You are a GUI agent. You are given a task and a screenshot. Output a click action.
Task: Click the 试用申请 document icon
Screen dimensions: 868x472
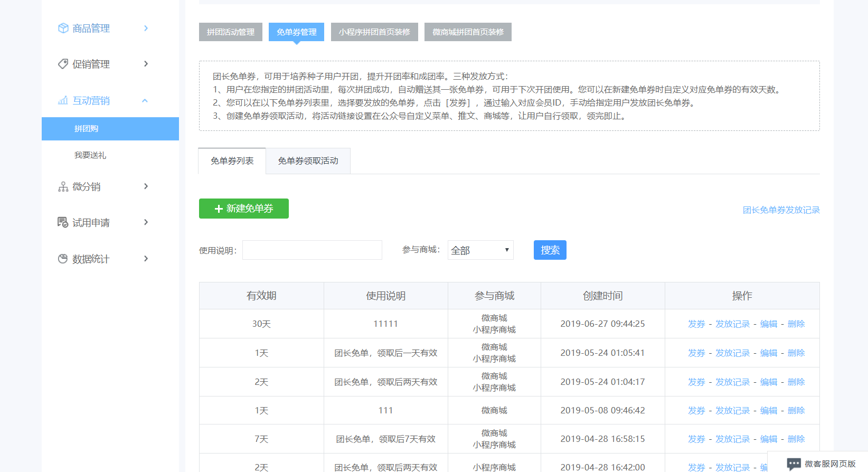(63, 222)
